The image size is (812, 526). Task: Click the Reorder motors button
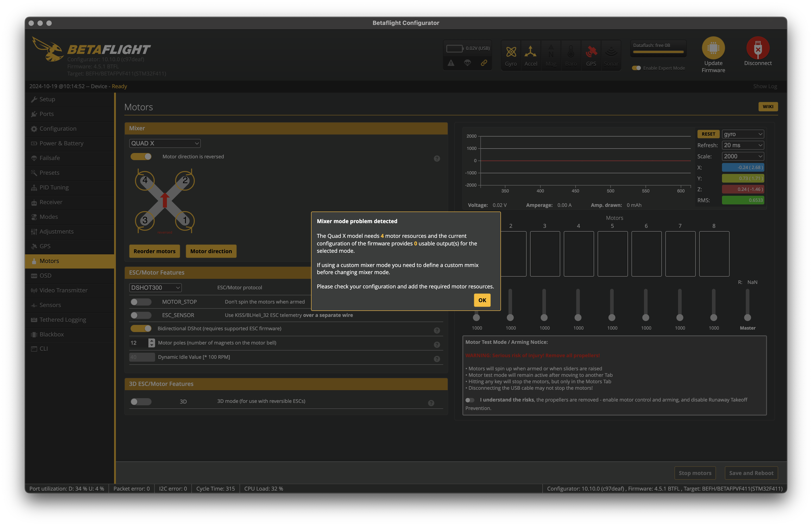[155, 251]
